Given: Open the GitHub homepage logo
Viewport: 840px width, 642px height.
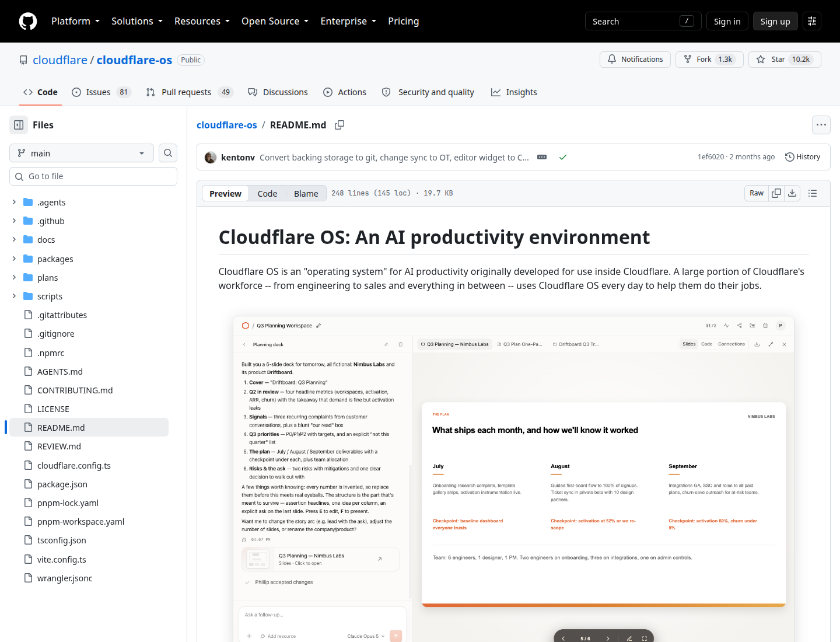Looking at the screenshot, I should (28, 21).
